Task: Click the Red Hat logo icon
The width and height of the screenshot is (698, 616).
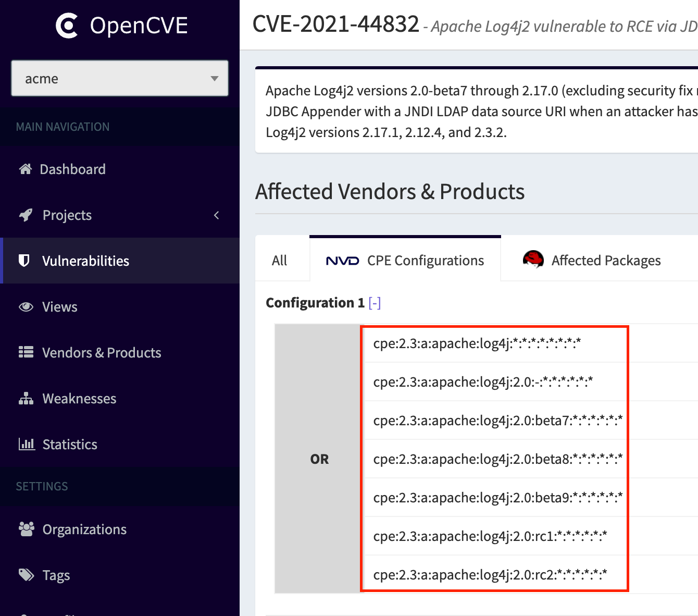Action: tap(533, 259)
